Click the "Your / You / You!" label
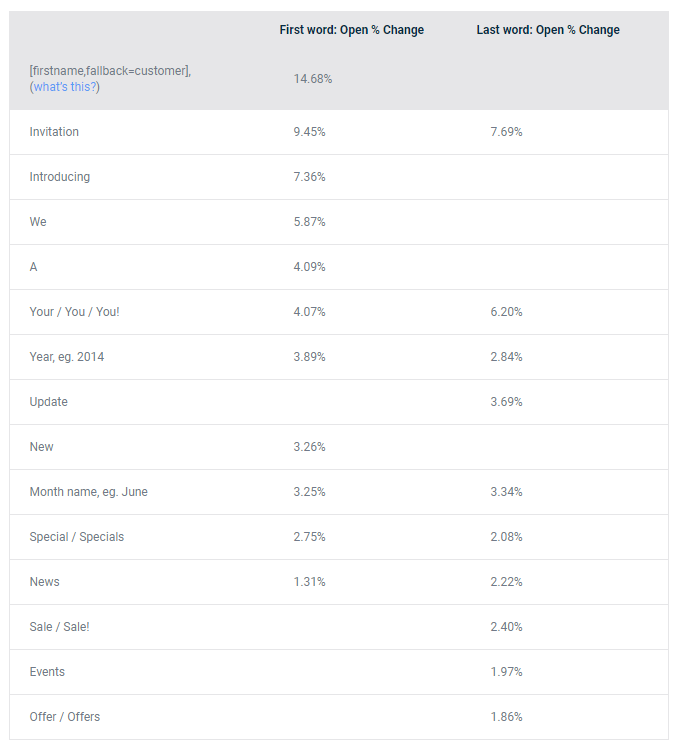This screenshot has width=675, height=751. 74,312
